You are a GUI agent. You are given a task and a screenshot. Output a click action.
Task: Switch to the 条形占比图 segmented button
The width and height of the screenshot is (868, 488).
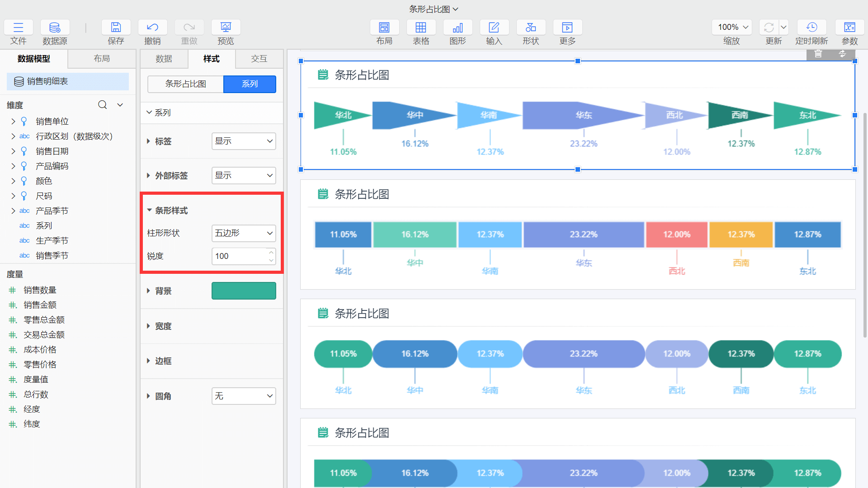point(186,84)
